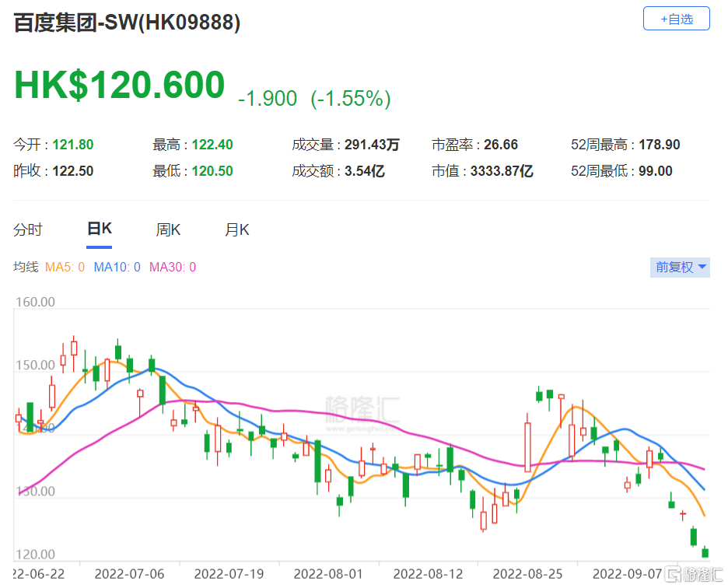Click the green price HK$120.600
728x588 pixels.
tap(117, 84)
